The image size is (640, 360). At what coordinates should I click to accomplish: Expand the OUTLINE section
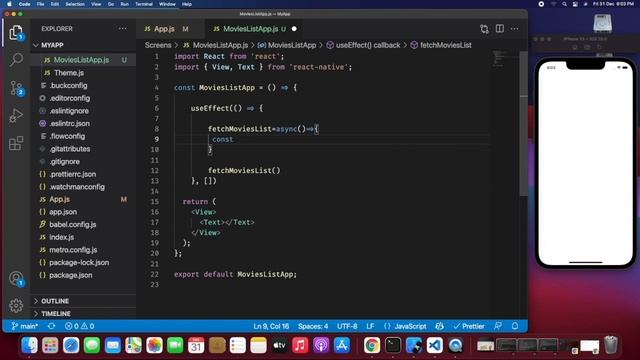84,301
